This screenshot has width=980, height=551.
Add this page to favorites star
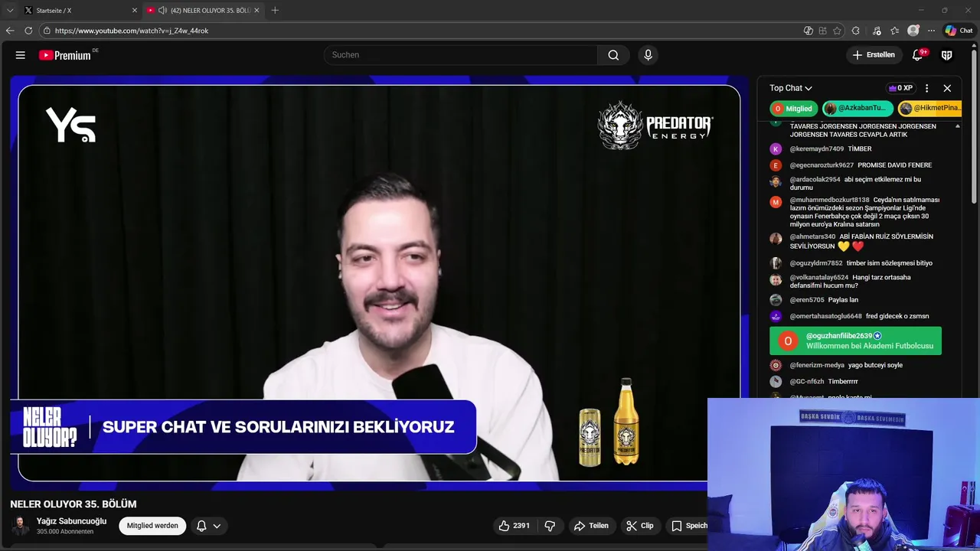[x=838, y=31]
